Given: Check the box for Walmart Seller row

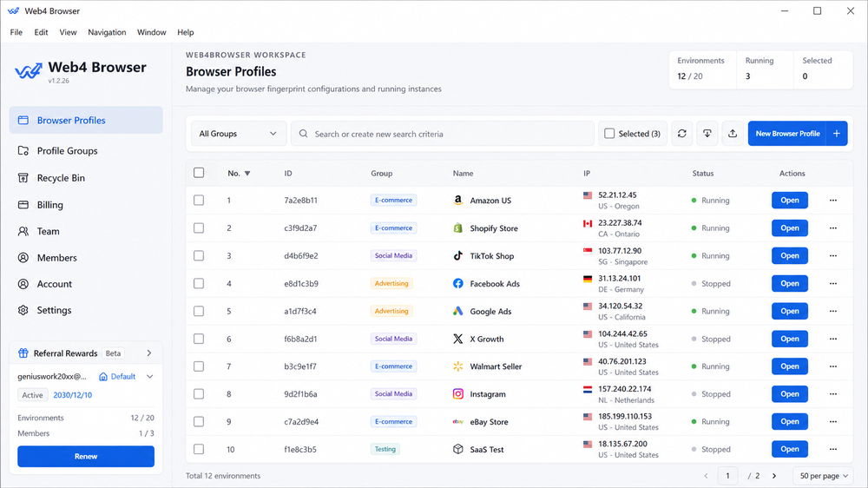Looking at the screenshot, I should click(199, 366).
